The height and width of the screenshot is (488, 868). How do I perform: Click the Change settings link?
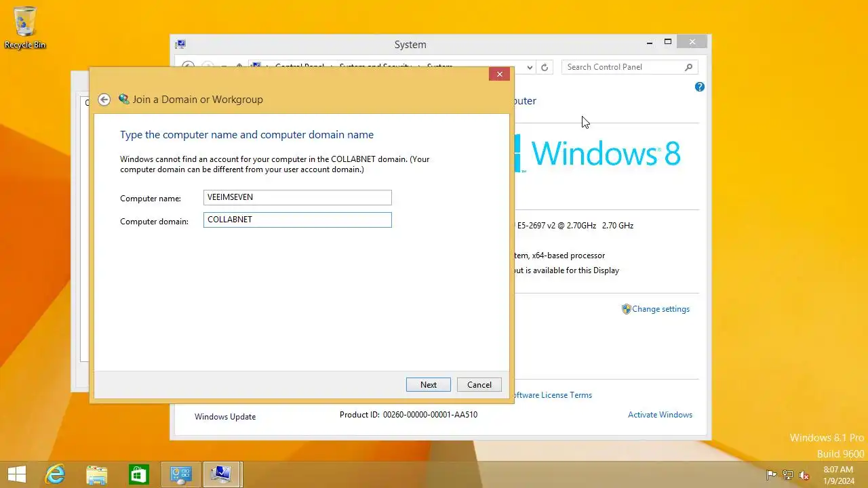[x=660, y=309]
